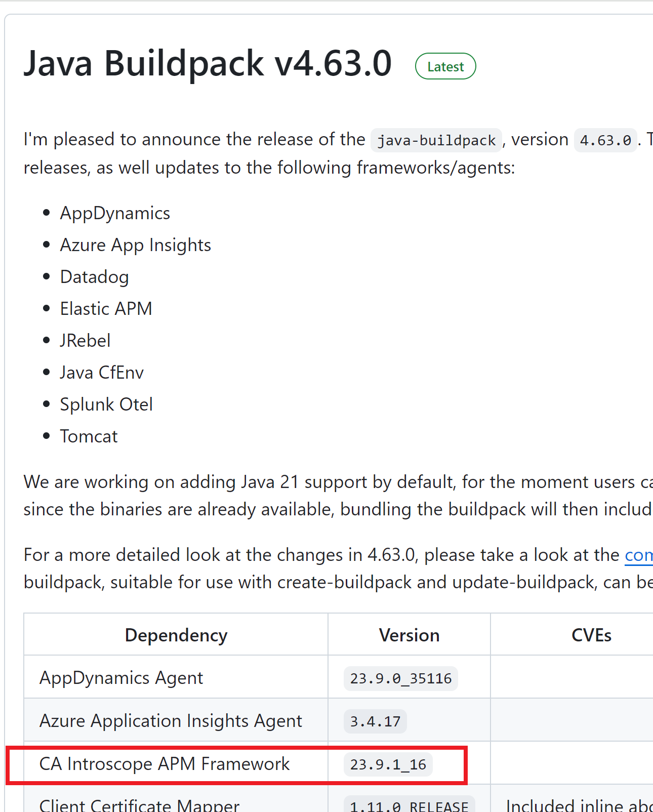Click Azure Application Insights Agent cell
653x812 pixels.
[x=176, y=720]
